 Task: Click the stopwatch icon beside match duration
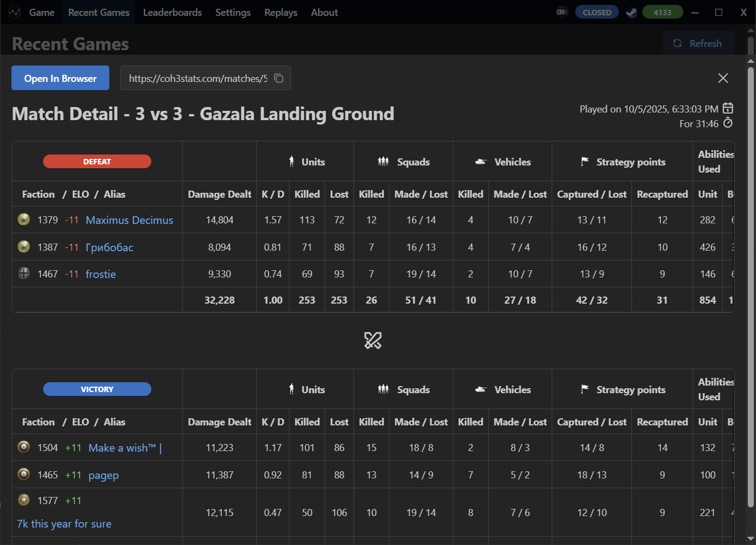click(x=728, y=123)
